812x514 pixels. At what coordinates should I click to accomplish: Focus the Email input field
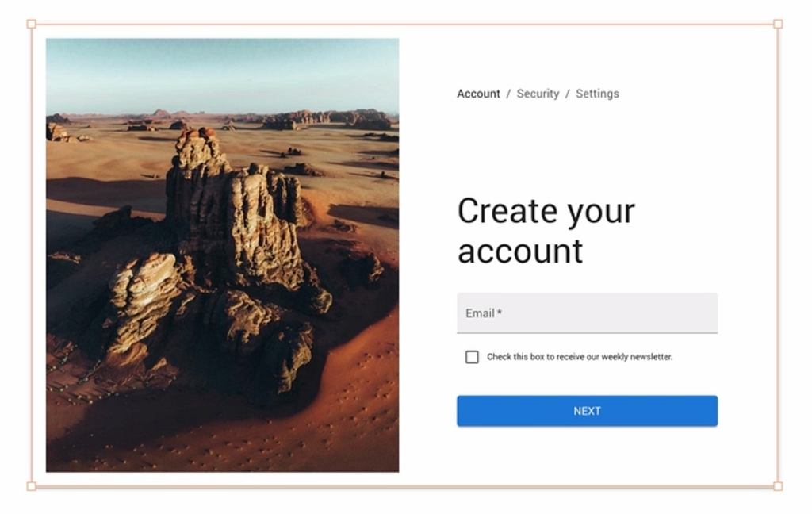pyautogui.click(x=588, y=313)
